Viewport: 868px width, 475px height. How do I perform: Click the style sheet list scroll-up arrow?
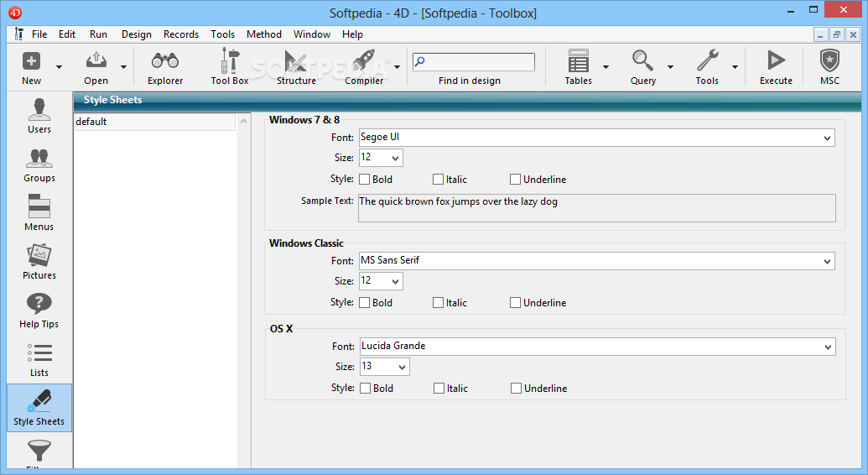click(x=243, y=121)
